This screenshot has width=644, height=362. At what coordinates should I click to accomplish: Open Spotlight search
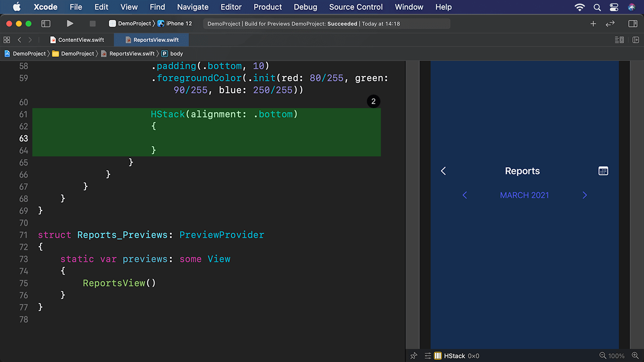tap(597, 7)
